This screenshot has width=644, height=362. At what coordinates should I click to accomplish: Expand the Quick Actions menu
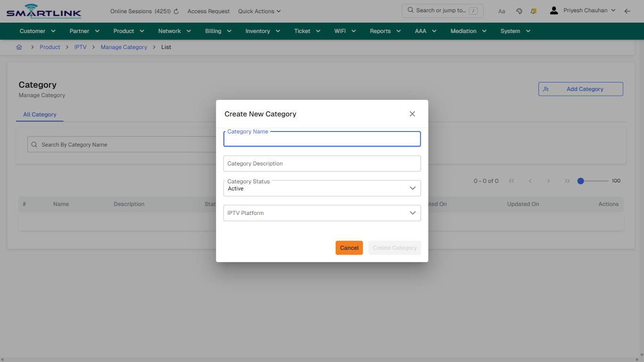[x=259, y=11]
